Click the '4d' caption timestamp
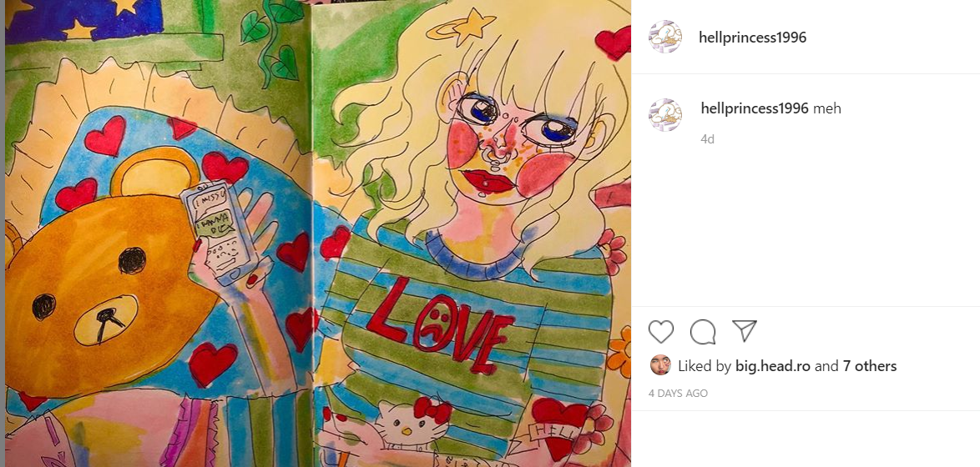 coord(708,139)
